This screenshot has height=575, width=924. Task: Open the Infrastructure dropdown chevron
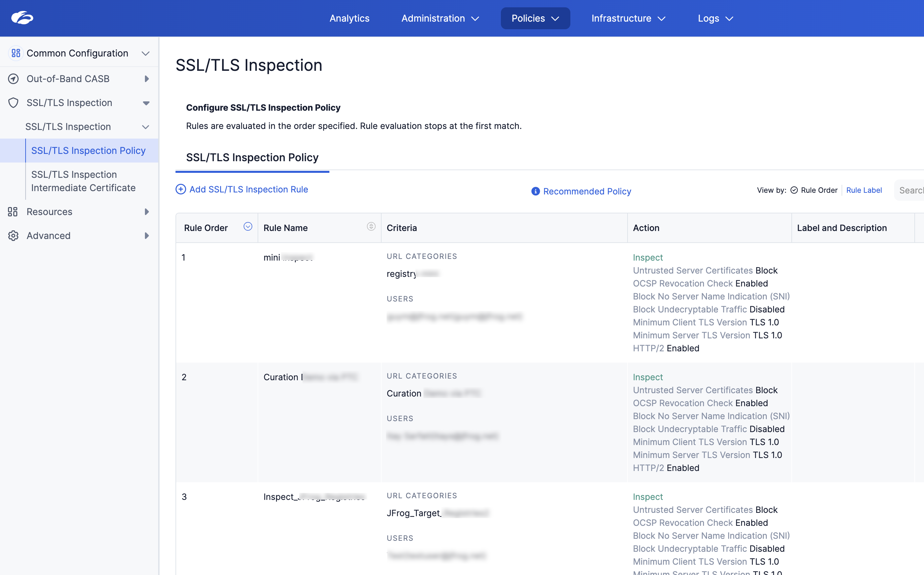pos(662,19)
